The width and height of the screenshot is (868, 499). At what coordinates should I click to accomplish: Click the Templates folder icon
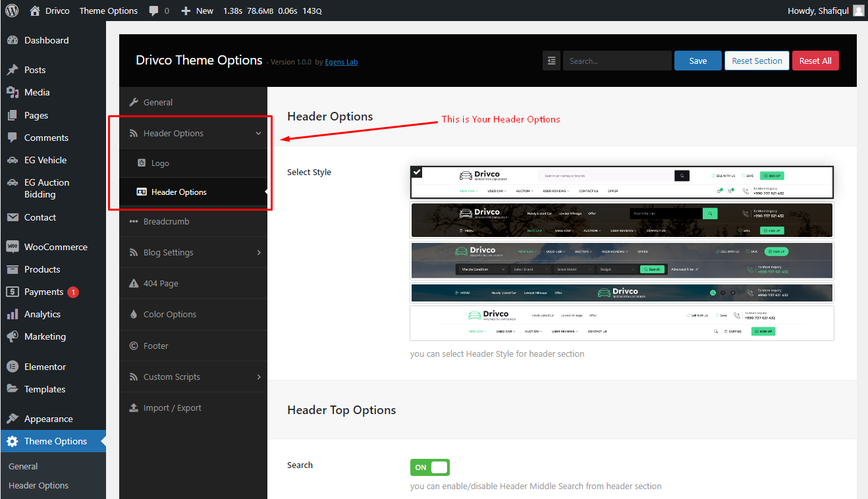[13, 389]
